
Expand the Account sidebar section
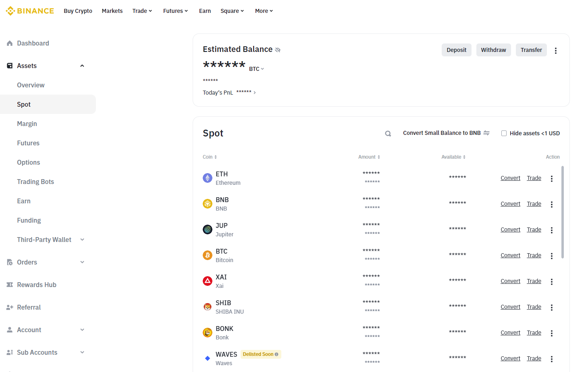coord(82,330)
